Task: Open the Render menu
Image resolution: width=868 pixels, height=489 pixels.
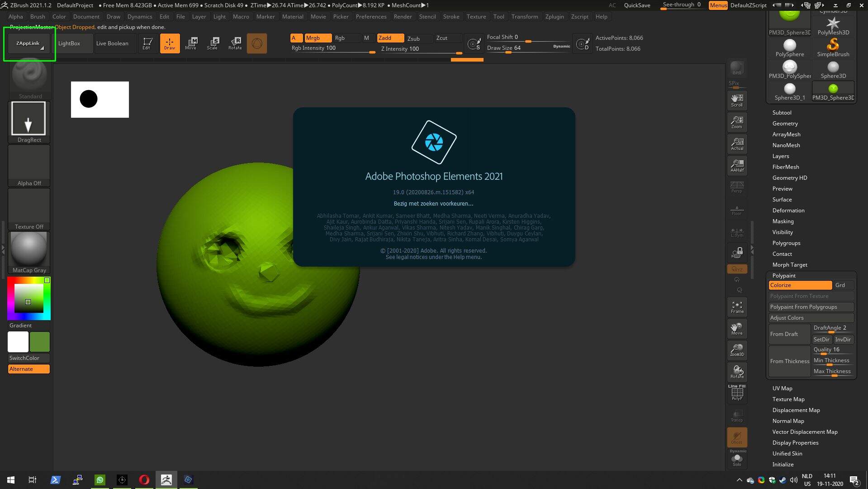Action: [403, 17]
